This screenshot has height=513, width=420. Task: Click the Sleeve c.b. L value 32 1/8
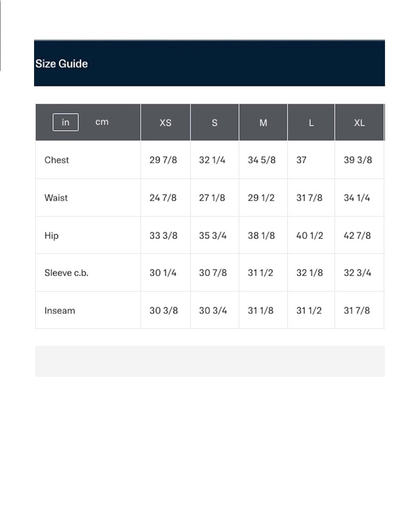309,273
